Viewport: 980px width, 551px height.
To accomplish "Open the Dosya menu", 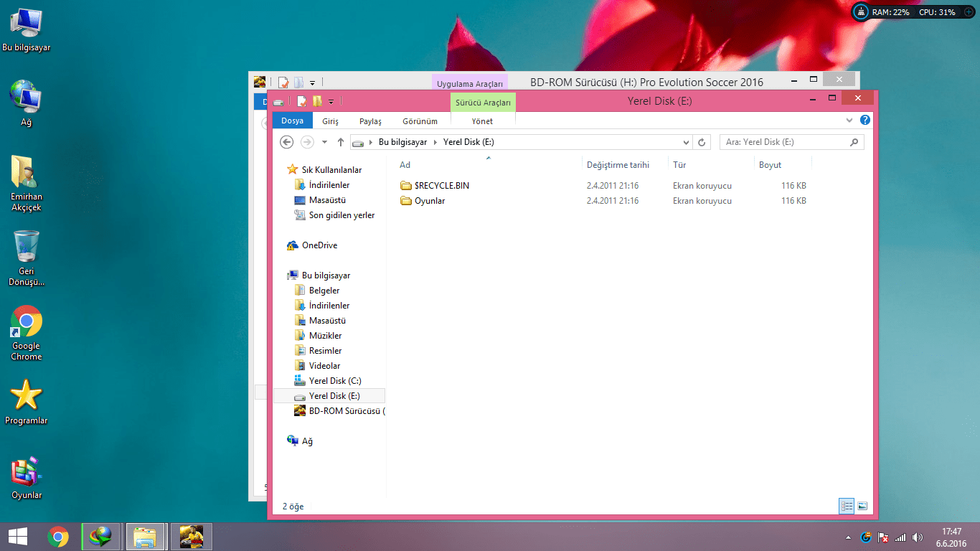I will 293,121.
